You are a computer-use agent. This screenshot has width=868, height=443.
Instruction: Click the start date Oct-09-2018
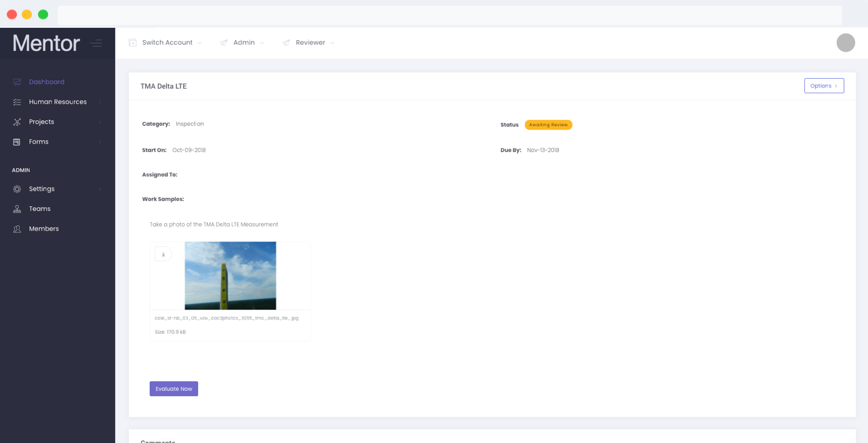pos(189,151)
